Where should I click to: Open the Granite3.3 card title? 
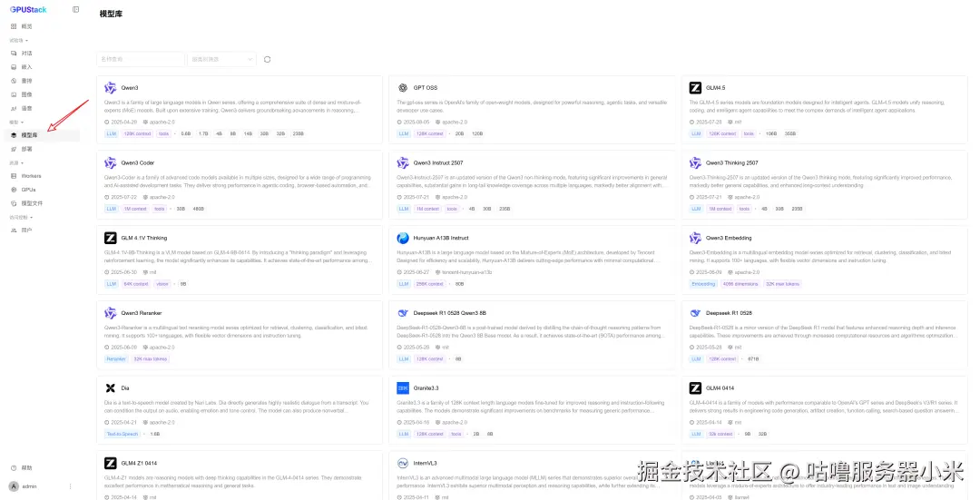[x=426, y=388]
